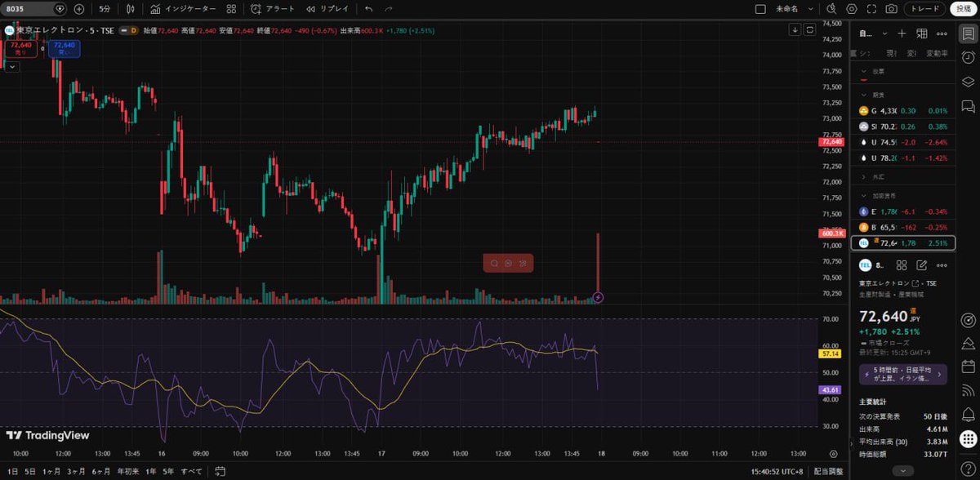Undo the last chart action

[369, 9]
